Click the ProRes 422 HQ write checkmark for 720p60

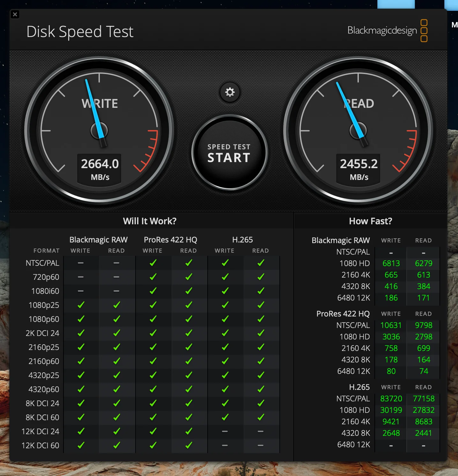pyautogui.click(x=153, y=277)
